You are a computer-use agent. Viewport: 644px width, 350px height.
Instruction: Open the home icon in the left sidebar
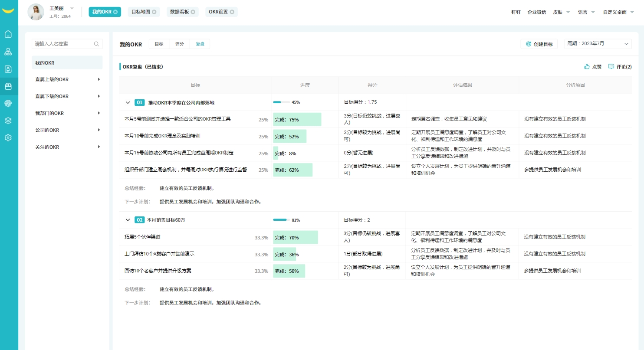8,34
